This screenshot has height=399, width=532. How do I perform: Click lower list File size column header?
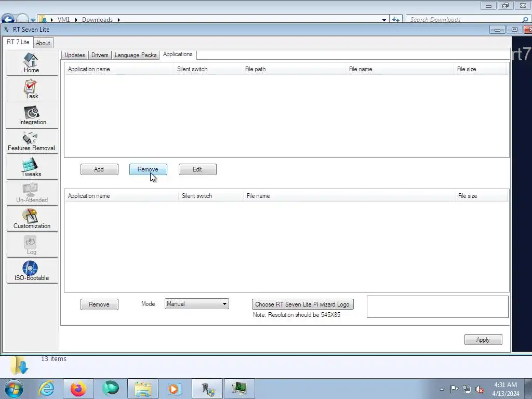(482, 196)
